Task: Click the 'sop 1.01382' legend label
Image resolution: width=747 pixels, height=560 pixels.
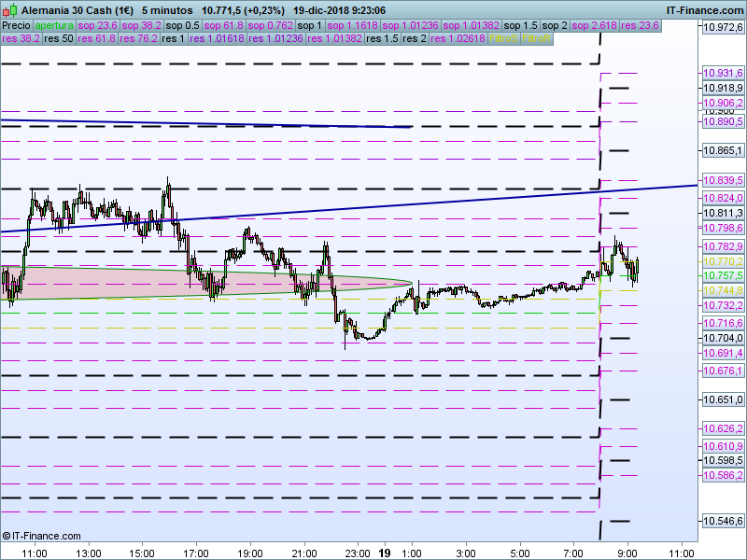Action: [471, 26]
